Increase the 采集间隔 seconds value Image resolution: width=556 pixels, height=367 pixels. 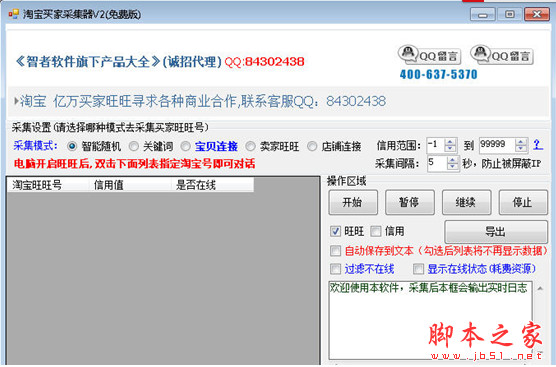pyautogui.click(x=453, y=160)
